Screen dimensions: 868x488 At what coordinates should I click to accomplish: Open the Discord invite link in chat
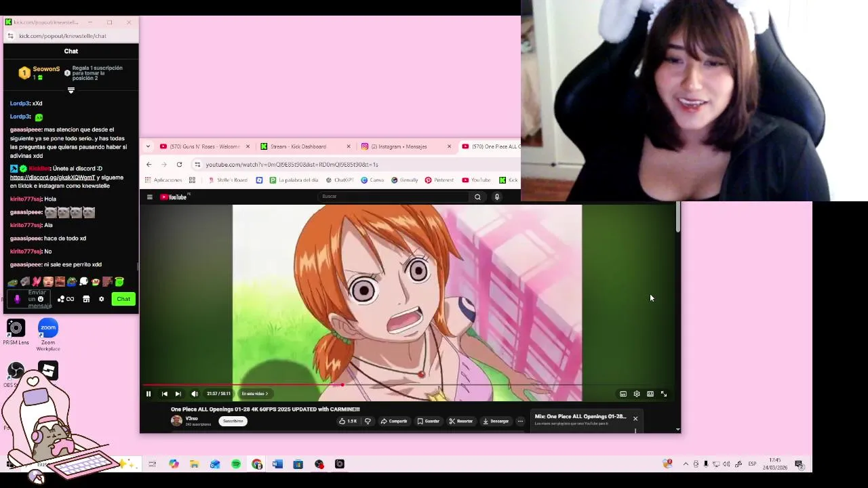click(52, 178)
